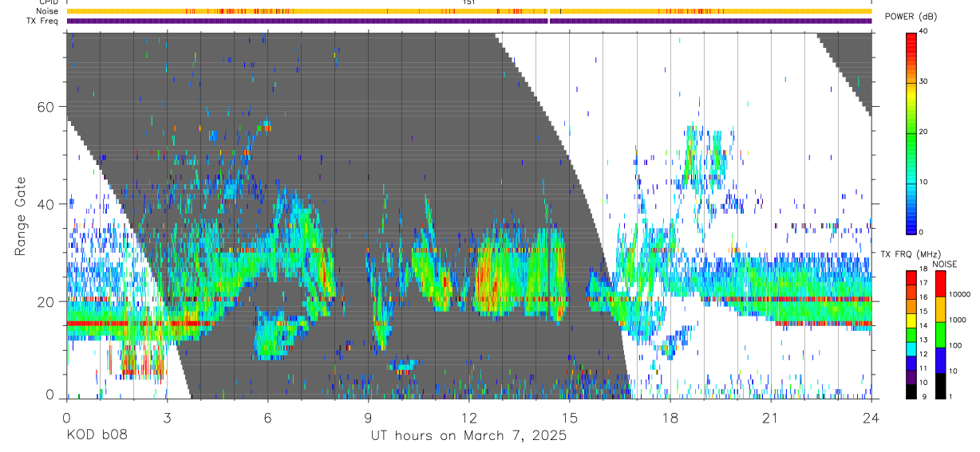Click the UT hour 3 tick label
This screenshot has height=452, width=980.
coord(167,416)
